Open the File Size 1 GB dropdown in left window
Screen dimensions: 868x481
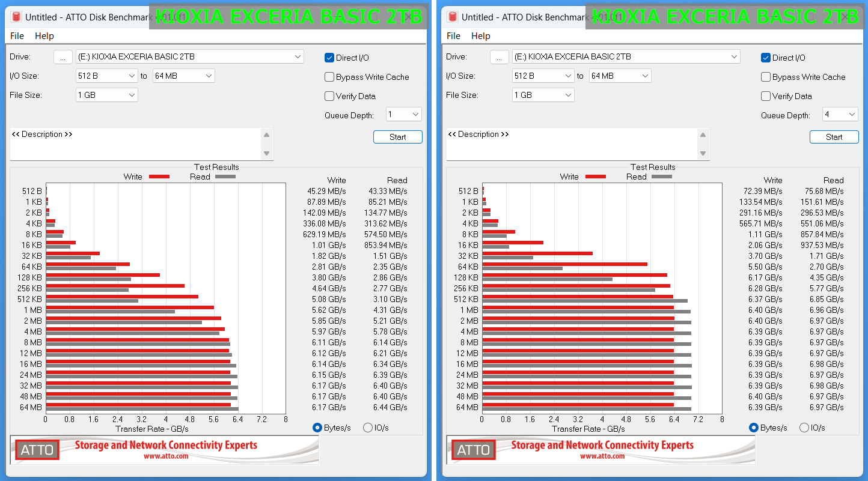click(107, 95)
